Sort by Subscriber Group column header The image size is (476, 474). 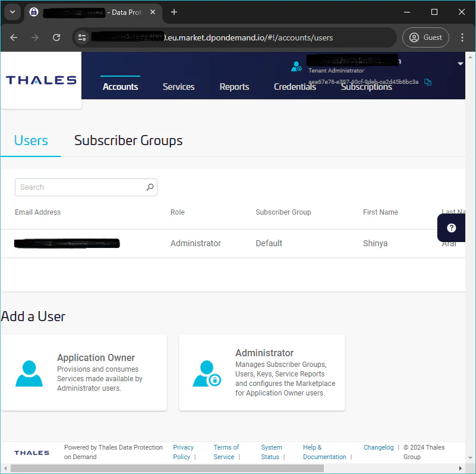point(283,212)
